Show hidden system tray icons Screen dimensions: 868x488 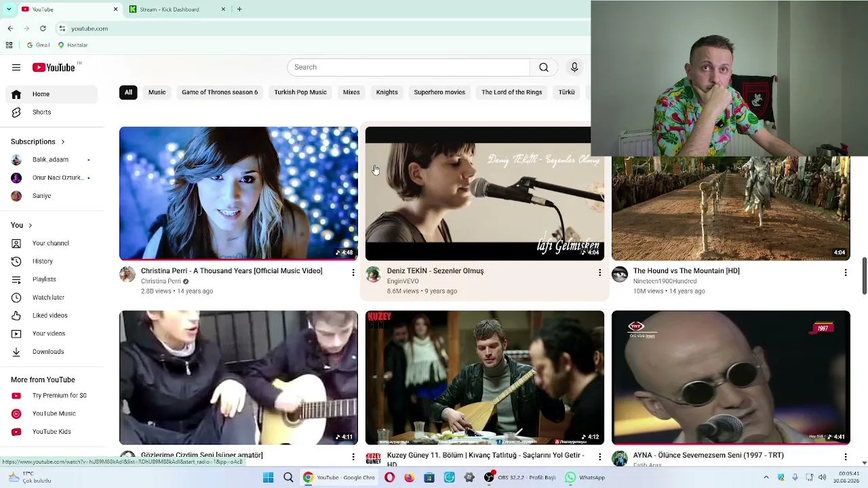(x=766, y=478)
